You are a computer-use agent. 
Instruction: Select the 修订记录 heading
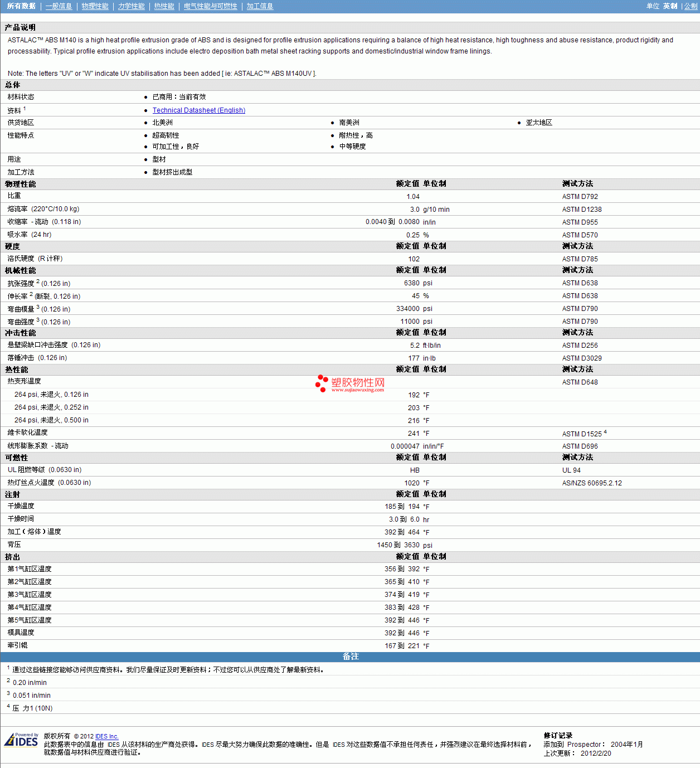coord(558,736)
